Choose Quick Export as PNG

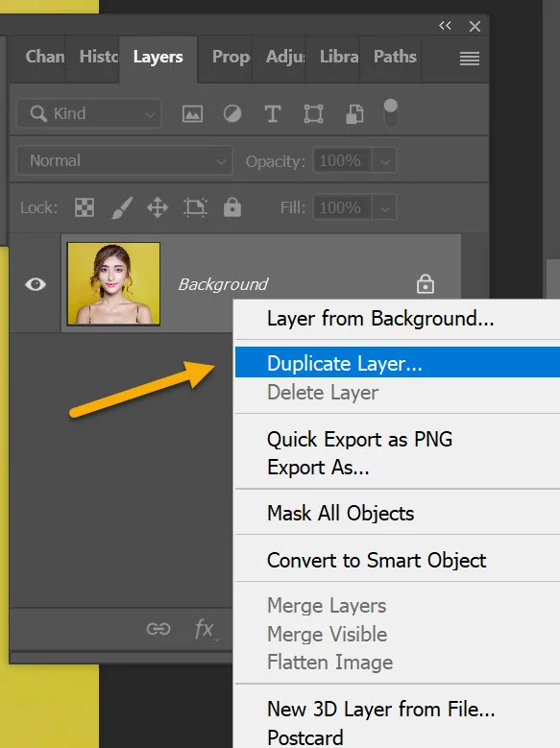point(398,440)
